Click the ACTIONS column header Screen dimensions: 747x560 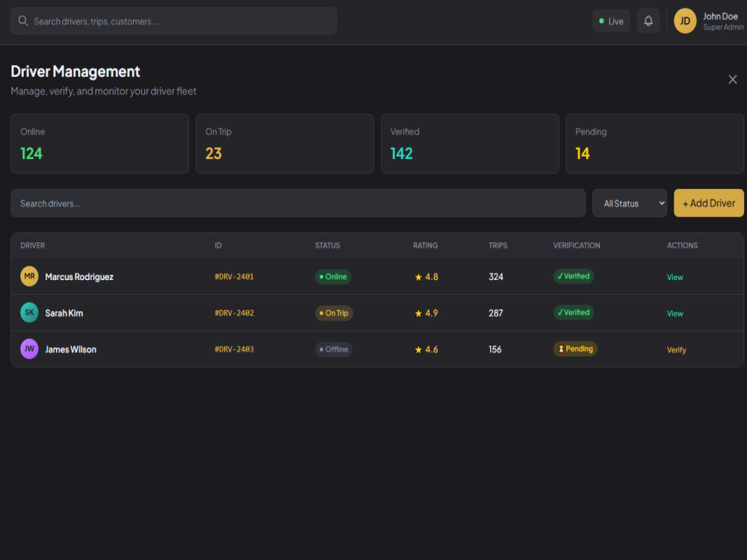click(x=682, y=245)
